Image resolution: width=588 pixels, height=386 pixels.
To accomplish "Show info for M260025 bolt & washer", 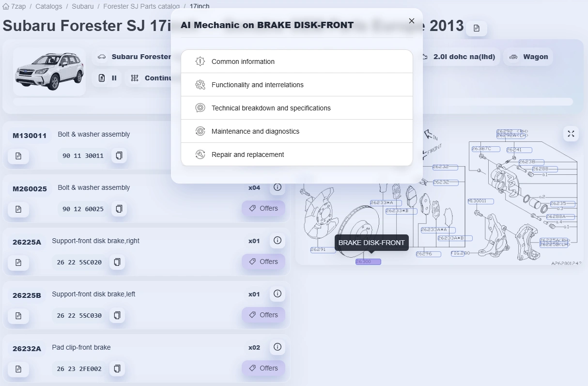I will [278, 187].
